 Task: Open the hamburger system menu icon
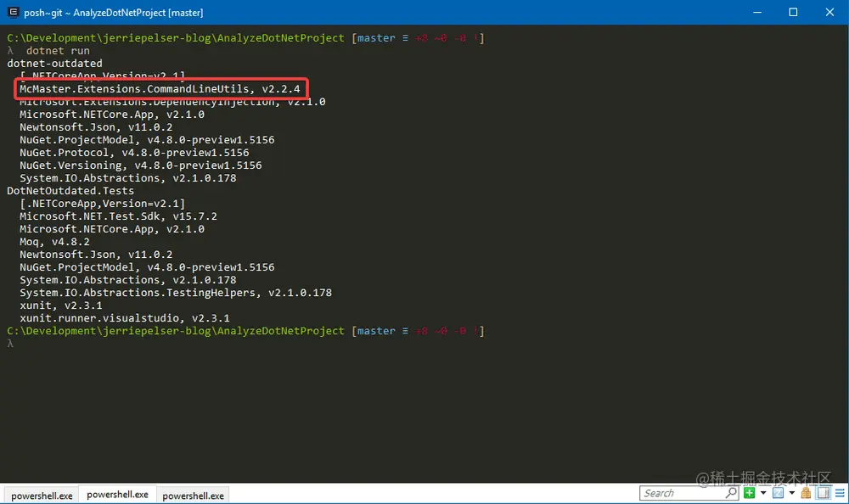tap(840, 493)
